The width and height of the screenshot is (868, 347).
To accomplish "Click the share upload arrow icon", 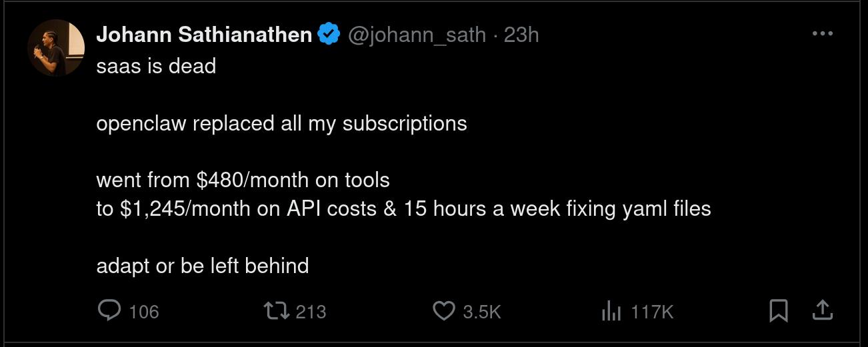I will (823, 310).
